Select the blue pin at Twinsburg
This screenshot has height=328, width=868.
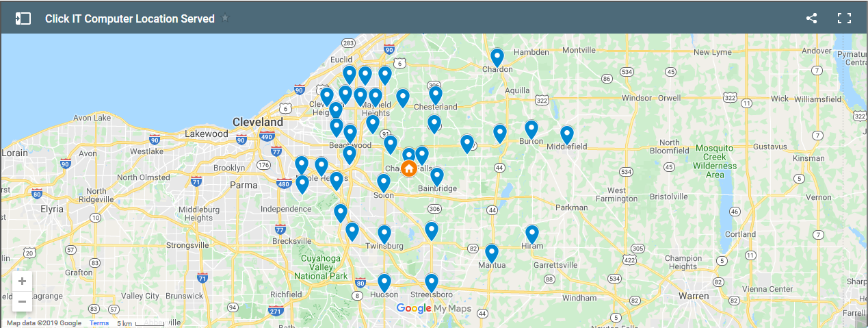pos(384,234)
